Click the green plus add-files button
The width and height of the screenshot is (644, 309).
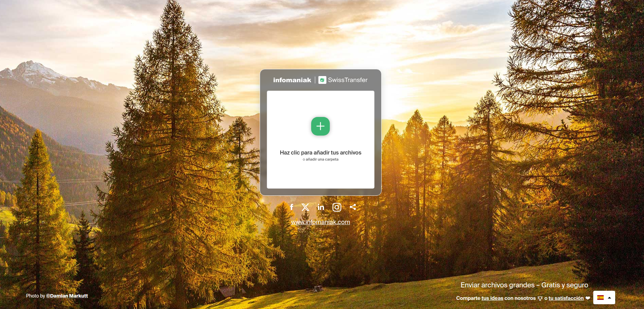coord(320,126)
